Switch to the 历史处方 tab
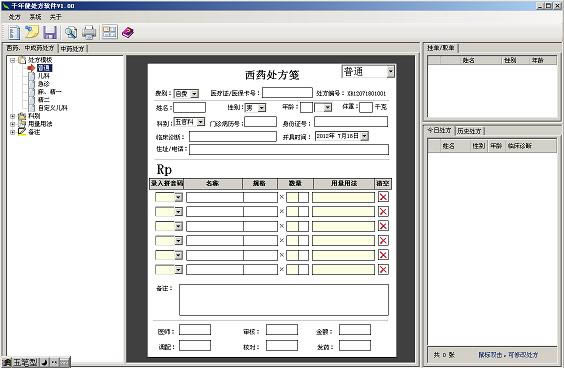This screenshot has height=369, width=564. click(469, 131)
